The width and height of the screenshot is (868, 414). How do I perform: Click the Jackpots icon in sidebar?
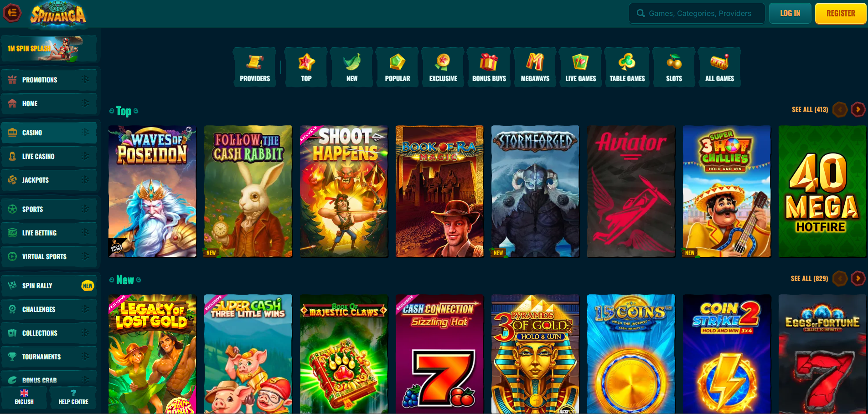tap(12, 180)
